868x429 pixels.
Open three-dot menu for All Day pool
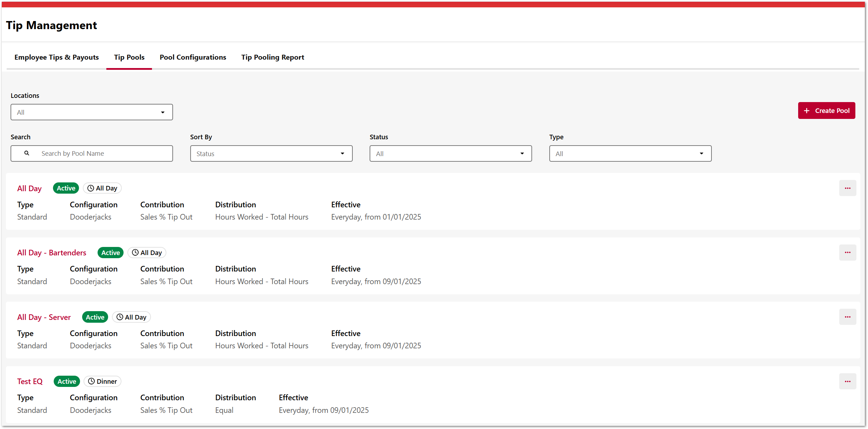(847, 188)
